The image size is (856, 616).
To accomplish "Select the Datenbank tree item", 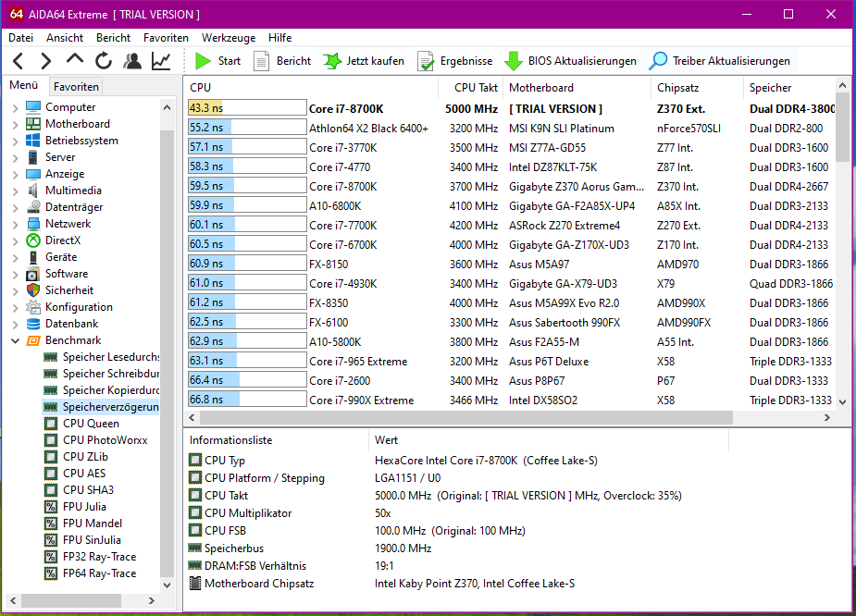I will pyautogui.click(x=71, y=324).
